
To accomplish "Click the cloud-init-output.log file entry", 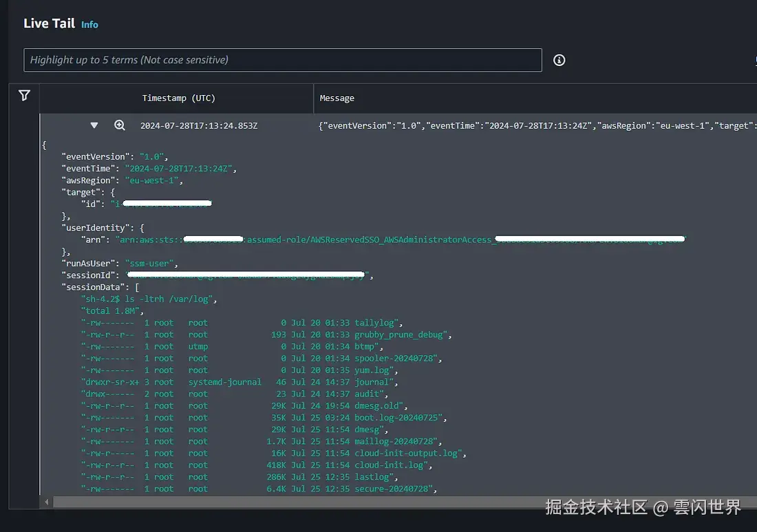I will 273,454.
